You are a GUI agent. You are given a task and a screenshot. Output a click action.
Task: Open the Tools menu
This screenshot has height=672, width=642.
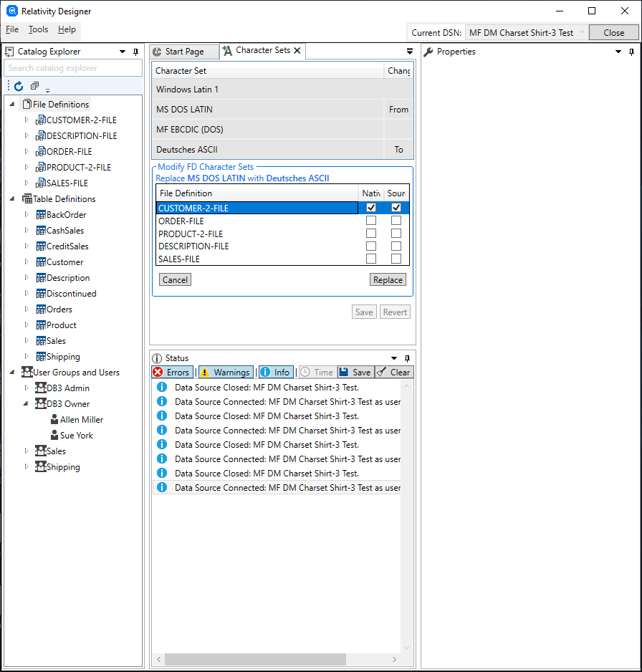tap(38, 29)
